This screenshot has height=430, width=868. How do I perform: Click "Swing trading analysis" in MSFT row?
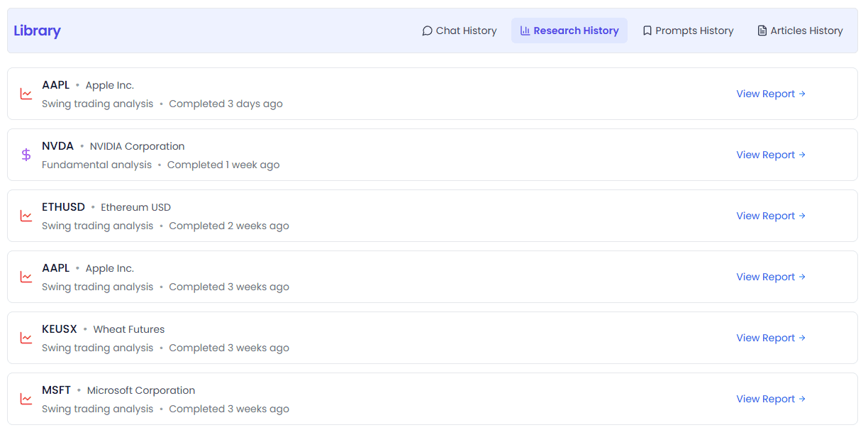[x=97, y=409]
